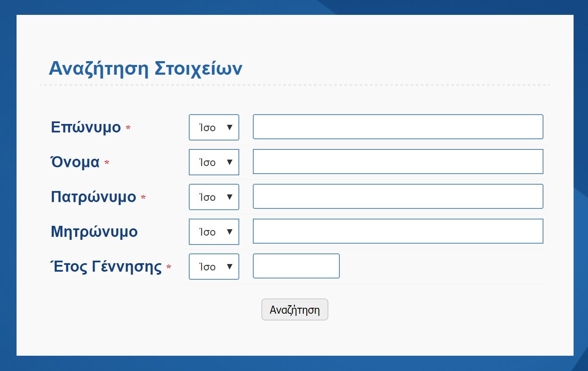Image resolution: width=588 pixels, height=371 pixels.
Task: Click the Έτος Γέννησης field label
Action: (x=106, y=267)
